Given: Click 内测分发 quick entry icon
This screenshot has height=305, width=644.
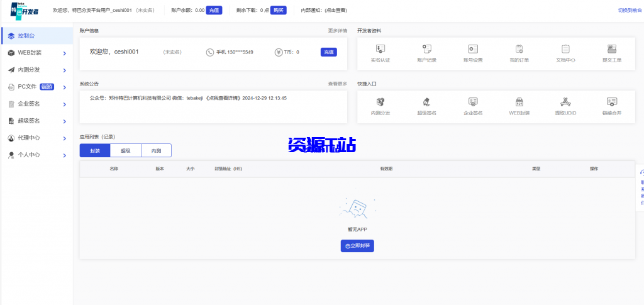Looking at the screenshot, I should [380, 102].
